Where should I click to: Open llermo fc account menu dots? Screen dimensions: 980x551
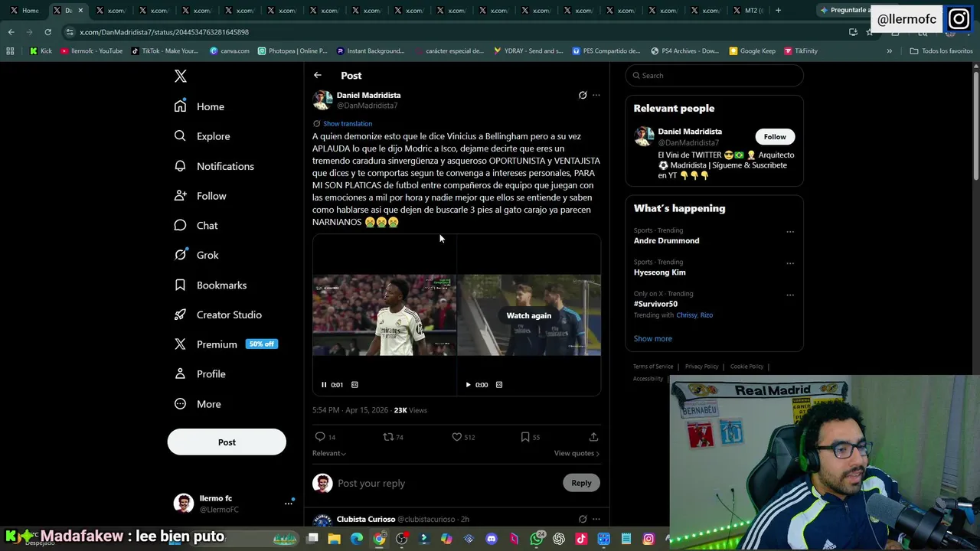(289, 503)
